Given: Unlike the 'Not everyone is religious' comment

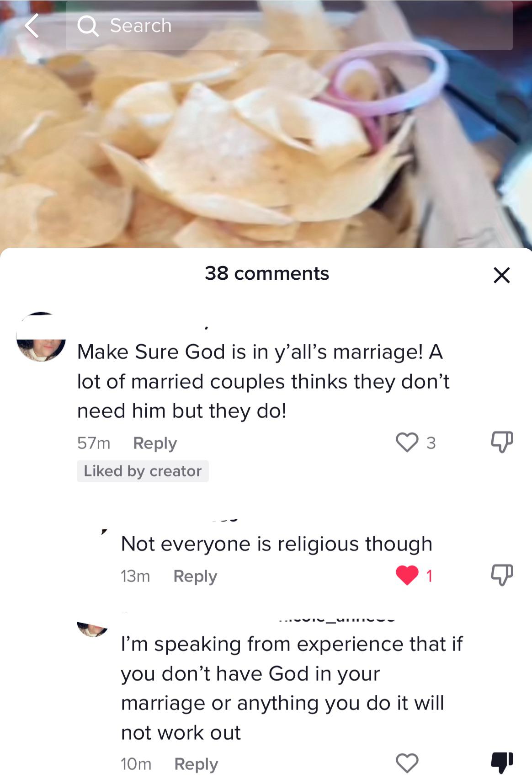Looking at the screenshot, I should click(407, 576).
